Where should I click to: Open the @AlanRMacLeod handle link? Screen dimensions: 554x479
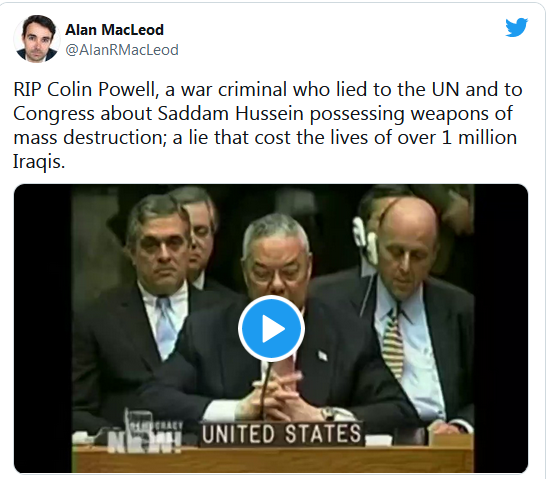click(122, 50)
